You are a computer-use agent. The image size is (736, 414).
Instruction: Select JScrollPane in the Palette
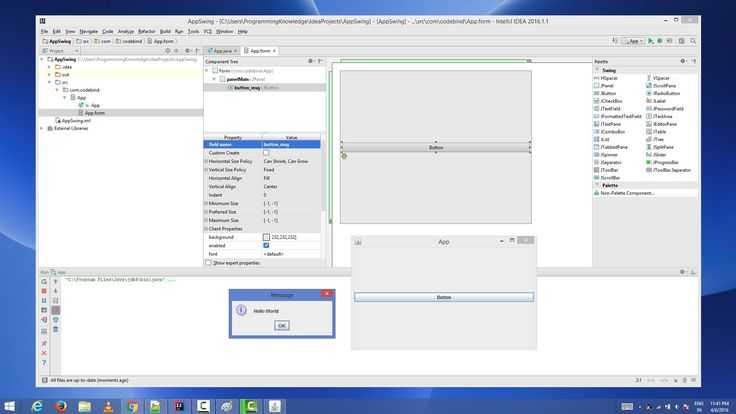665,86
